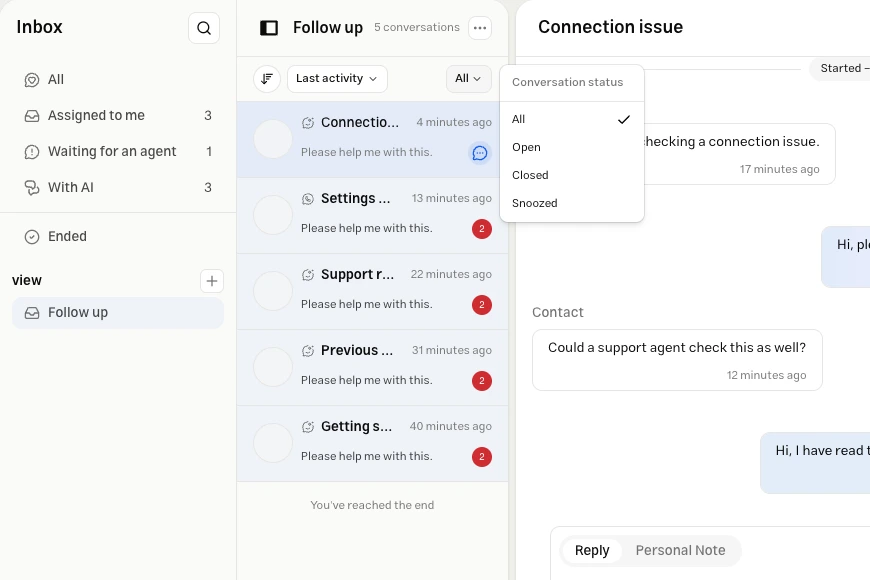The width and height of the screenshot is (870, 580).
Task: Click unread badge on Previous conversation
Action: pos(482,381)
